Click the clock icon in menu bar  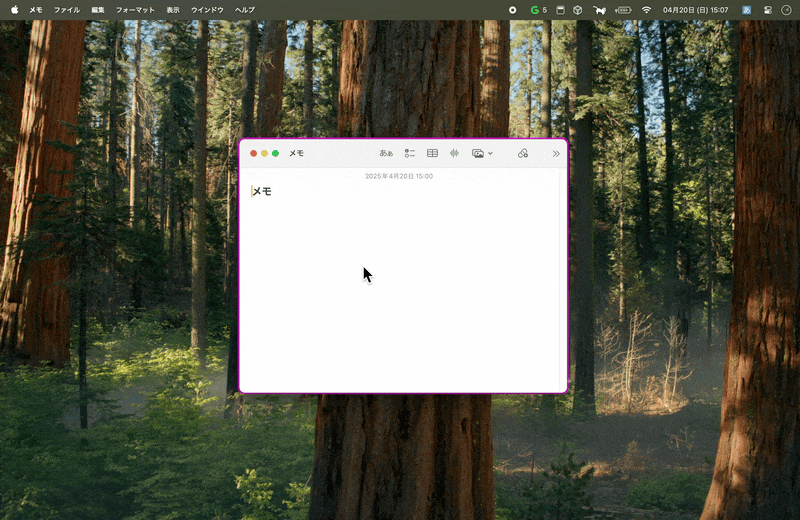point(786,10)
